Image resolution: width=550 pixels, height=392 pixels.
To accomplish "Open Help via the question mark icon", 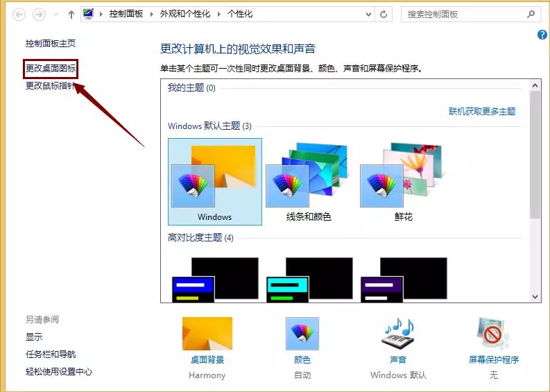I will tap(542, 35).
